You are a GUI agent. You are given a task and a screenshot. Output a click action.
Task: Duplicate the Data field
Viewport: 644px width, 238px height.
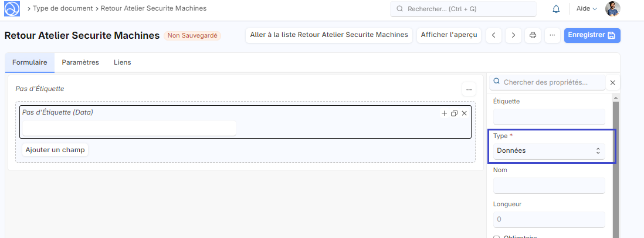click(454, 113)
